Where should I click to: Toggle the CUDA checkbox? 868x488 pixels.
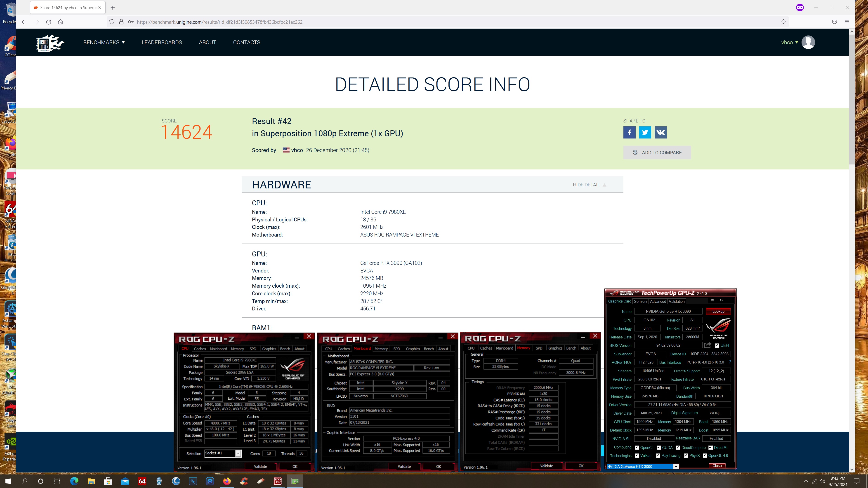(659, 448)
